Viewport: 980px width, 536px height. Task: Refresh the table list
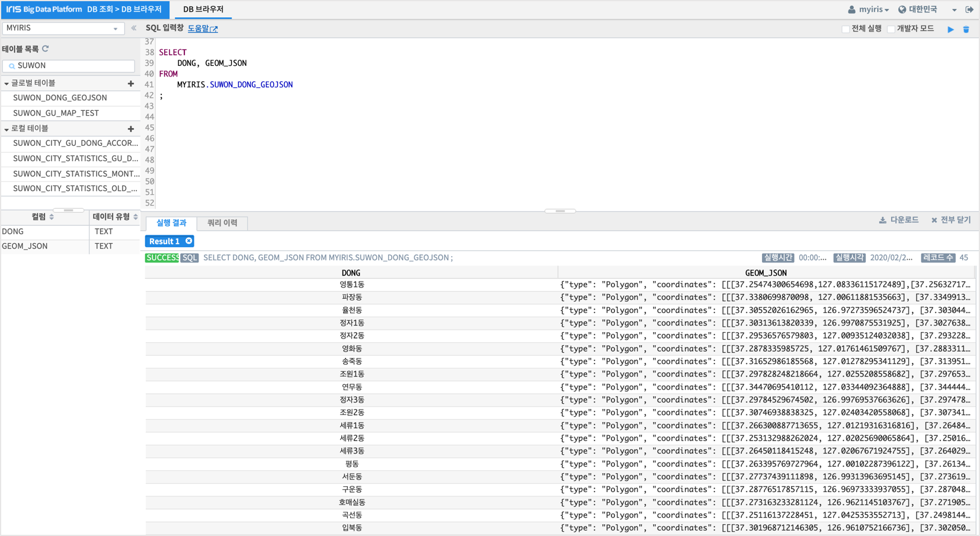point(46,49)
